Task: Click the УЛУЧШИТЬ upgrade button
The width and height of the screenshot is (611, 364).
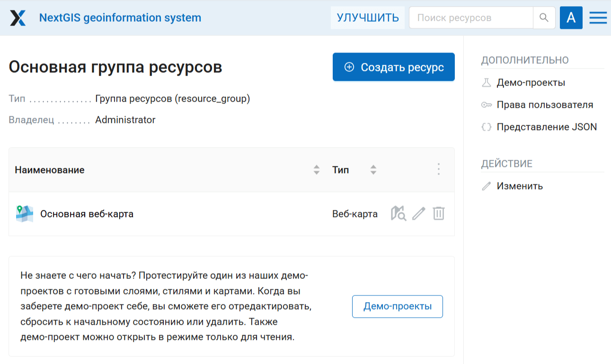Action: pos(368,18)
